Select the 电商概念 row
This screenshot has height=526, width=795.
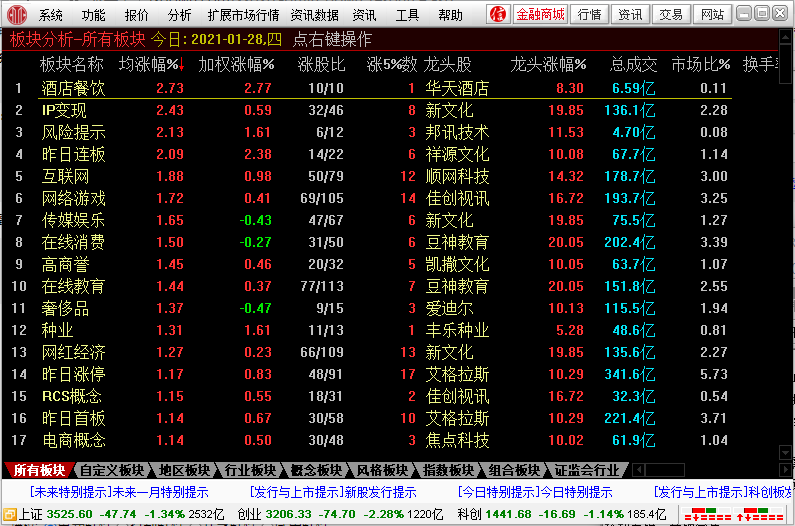coord(370,440)
